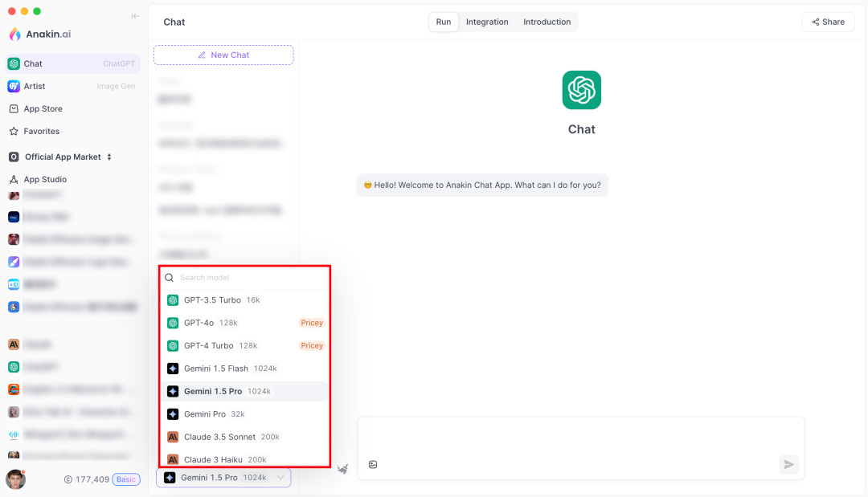Switch to the Introduction tab
The image size is (868, 497).
click(x=547, y=22)
